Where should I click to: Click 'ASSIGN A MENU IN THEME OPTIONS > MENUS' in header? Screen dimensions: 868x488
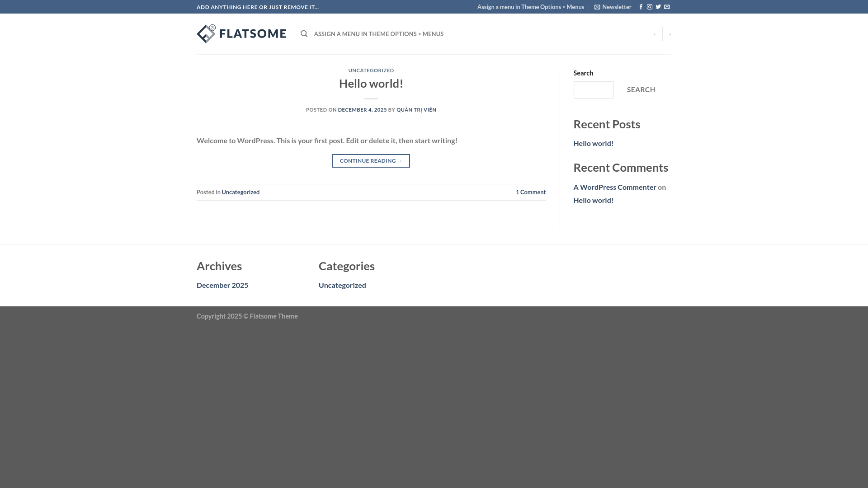pos(379,34)
